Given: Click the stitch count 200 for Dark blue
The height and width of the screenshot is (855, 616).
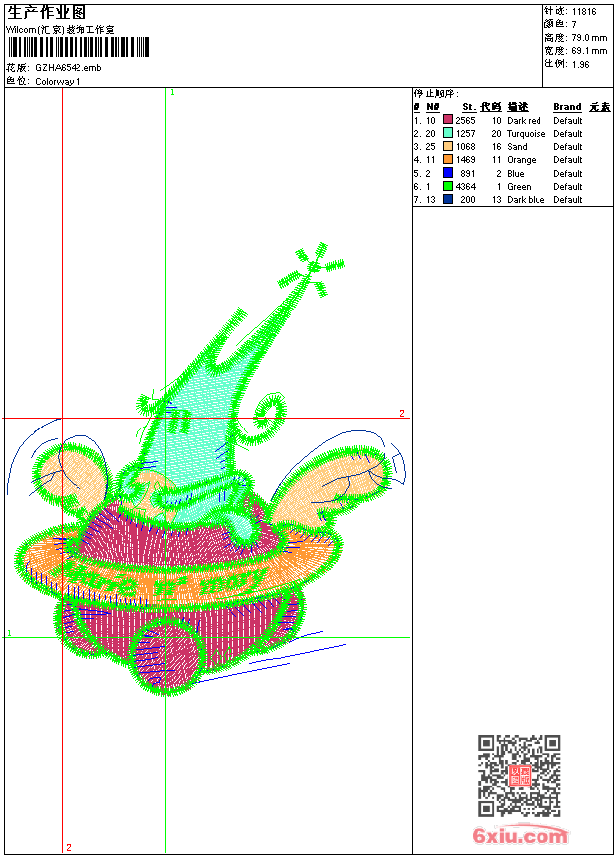Looking at the screenshot, I should click(468, 200).
